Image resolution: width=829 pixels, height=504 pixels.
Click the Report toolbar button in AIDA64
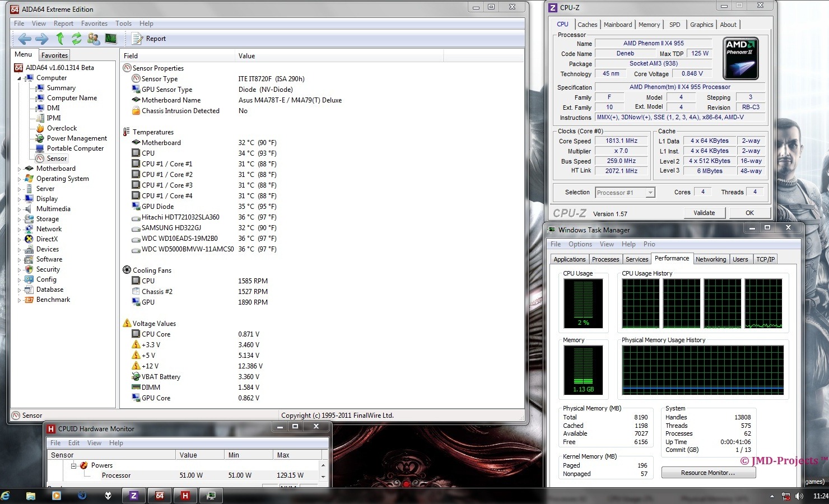[148, 39]
